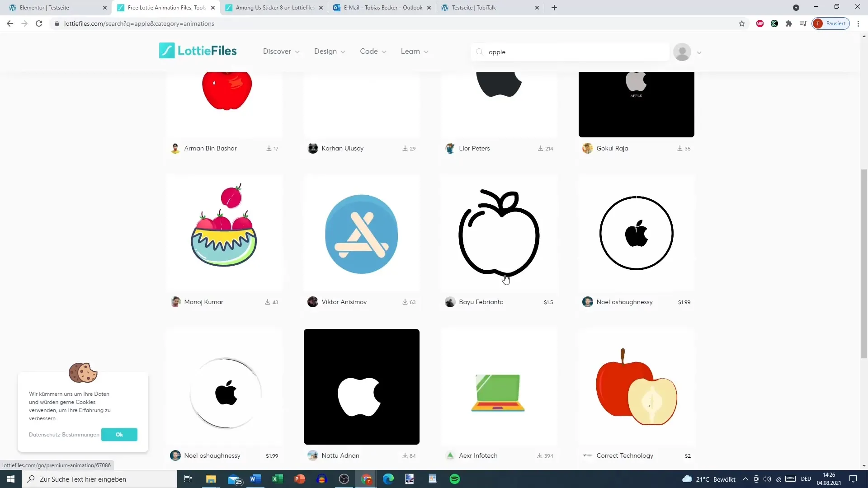Open a new browser tab

tap(554, 8)
